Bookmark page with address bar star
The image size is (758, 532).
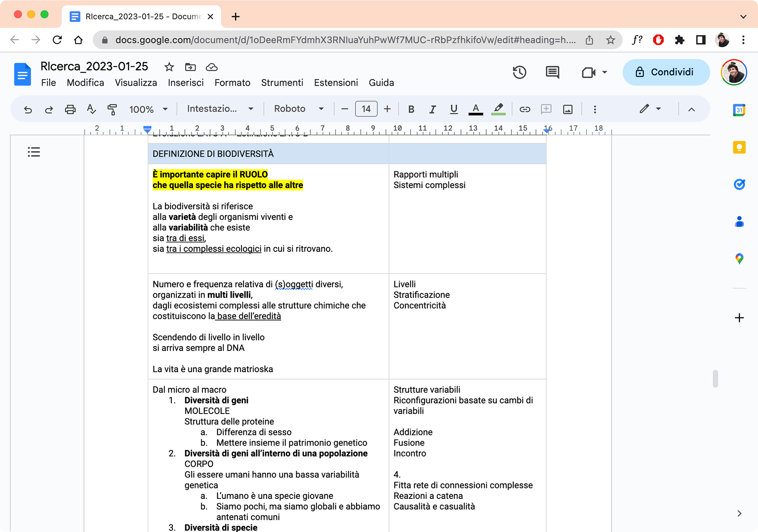point(610,39)
